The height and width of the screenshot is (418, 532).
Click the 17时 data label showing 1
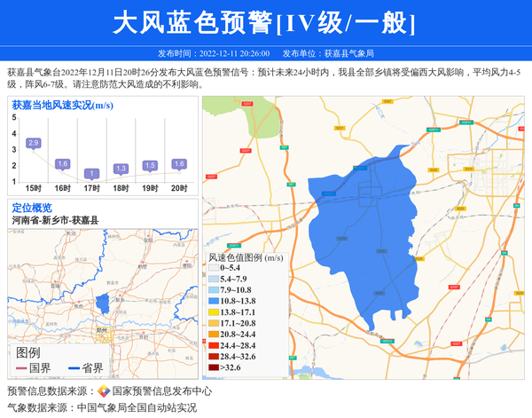tap(91, 174)
